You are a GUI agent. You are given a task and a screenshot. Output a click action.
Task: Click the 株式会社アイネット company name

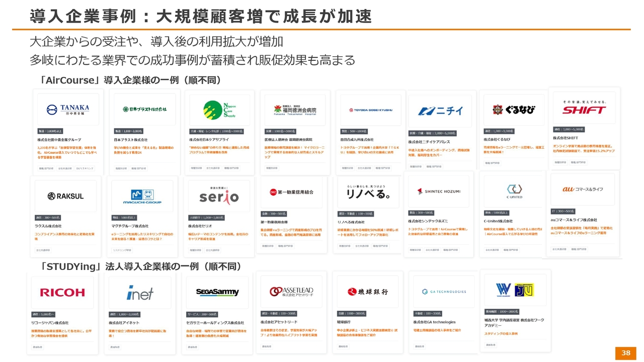coord(125,323)
